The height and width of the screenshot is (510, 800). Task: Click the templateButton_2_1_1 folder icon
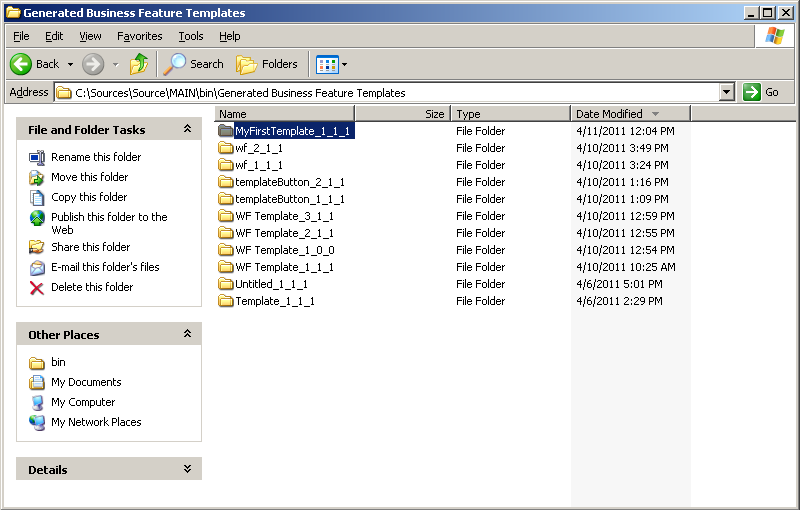point(226,182)
